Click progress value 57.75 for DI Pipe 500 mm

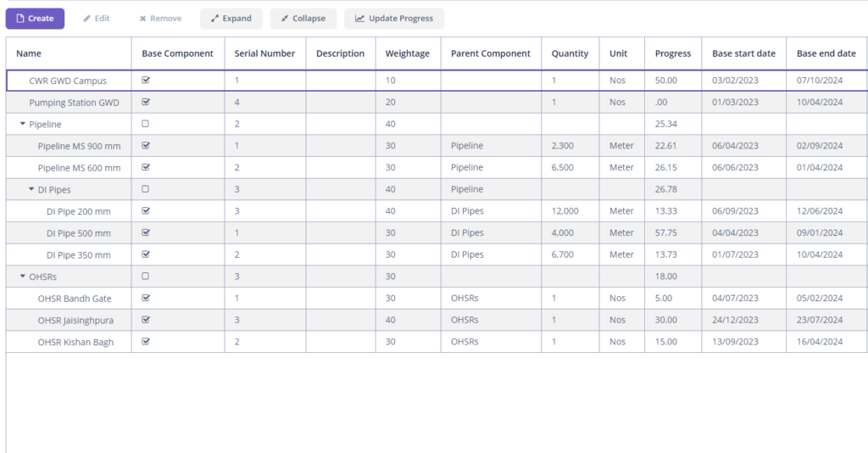[x=665, y=233]
